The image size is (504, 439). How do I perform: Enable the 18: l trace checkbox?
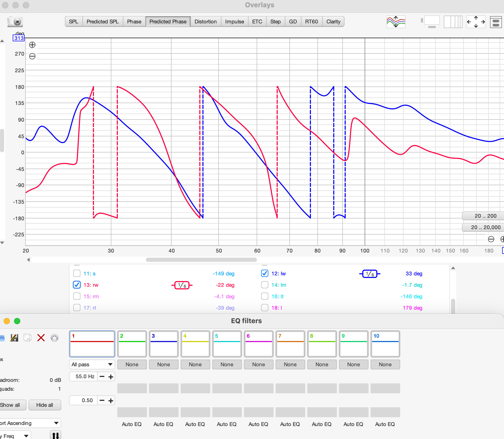pos(265,308)
